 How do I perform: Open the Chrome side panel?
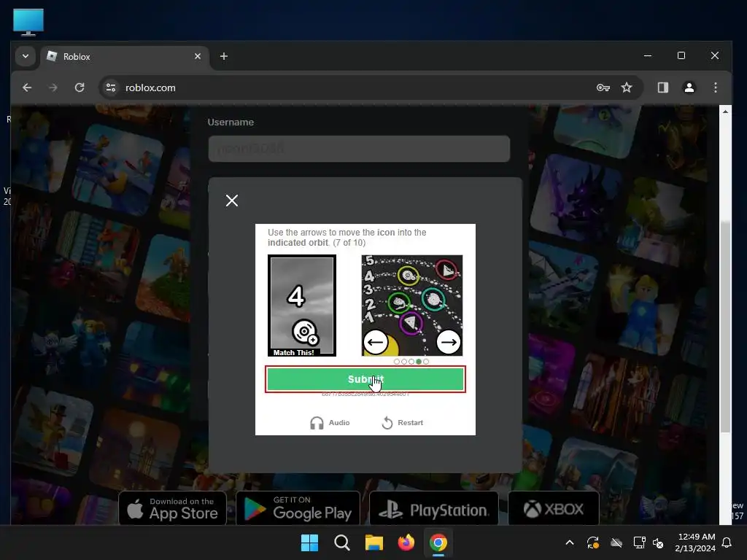pyautogui.click(x=662, y=87)
